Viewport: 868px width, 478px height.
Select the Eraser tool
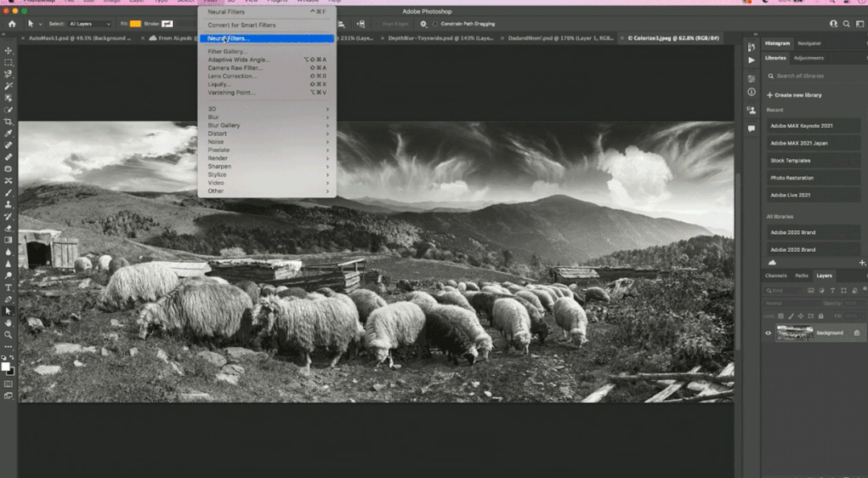8,228
